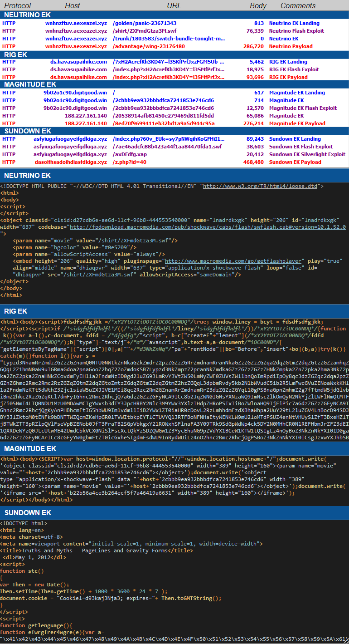Click the Protocol column header
The width and height of the screenshot is (349, 644).
[18, 5]
